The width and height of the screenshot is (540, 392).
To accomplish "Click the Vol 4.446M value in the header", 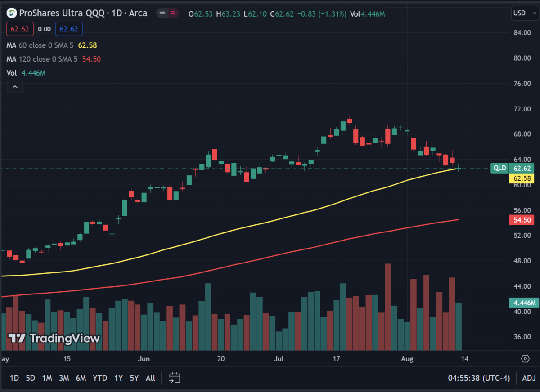I will 368,14.
